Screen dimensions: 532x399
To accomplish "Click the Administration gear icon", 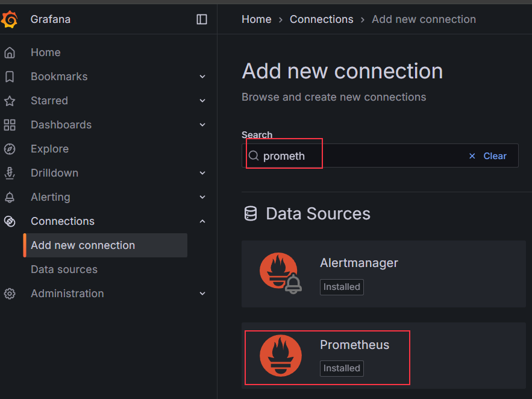I will tap(10, 294).
